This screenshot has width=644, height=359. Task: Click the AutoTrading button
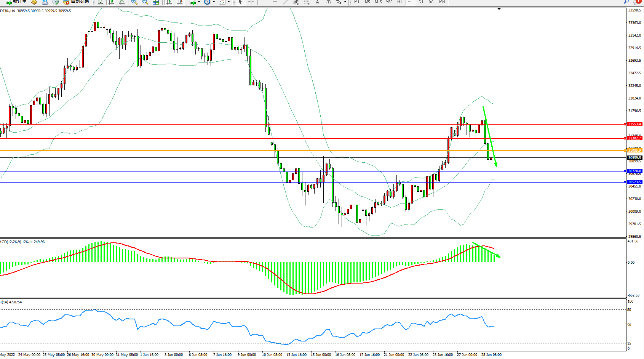click(x=76, y=2)
